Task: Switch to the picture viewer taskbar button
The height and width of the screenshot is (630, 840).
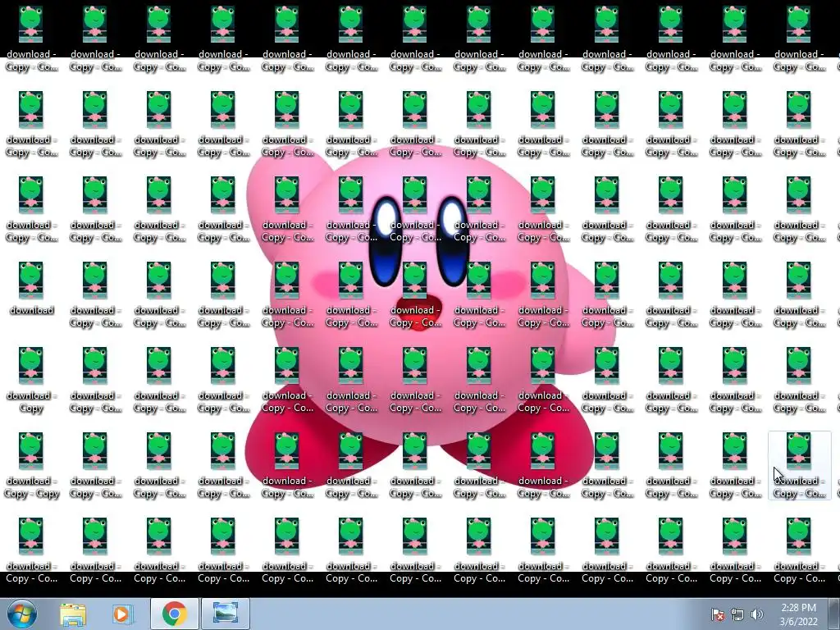Action: 226,614
